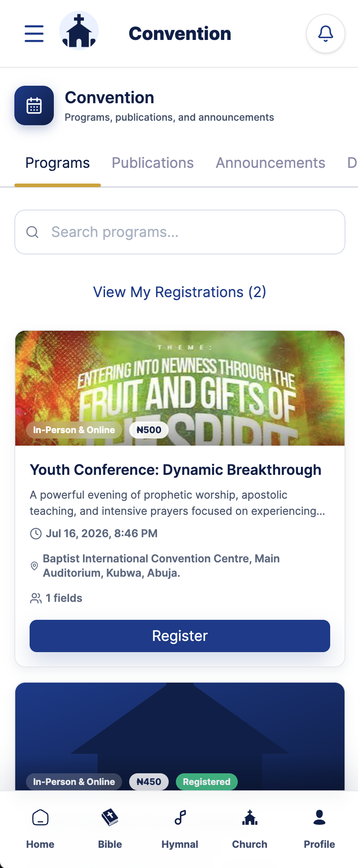Image resolution: width=358 pixels, height=868 pixels.
Task: Open View My Registrations link
Action: coord(179,292)
